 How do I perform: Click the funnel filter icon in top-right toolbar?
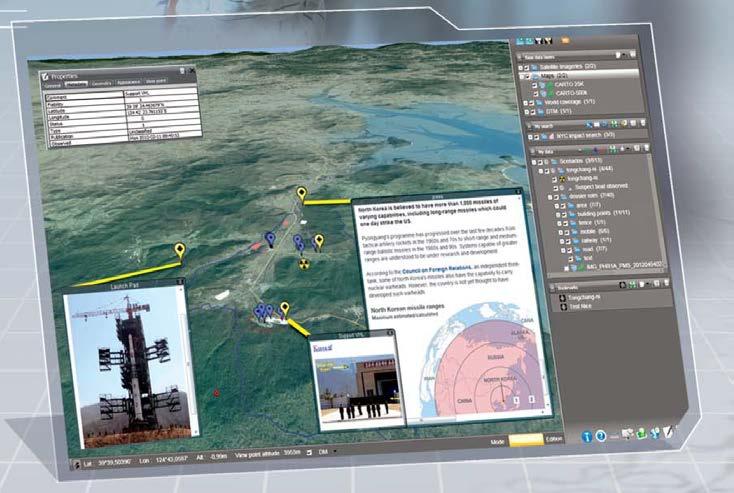(x=538, y=41)
